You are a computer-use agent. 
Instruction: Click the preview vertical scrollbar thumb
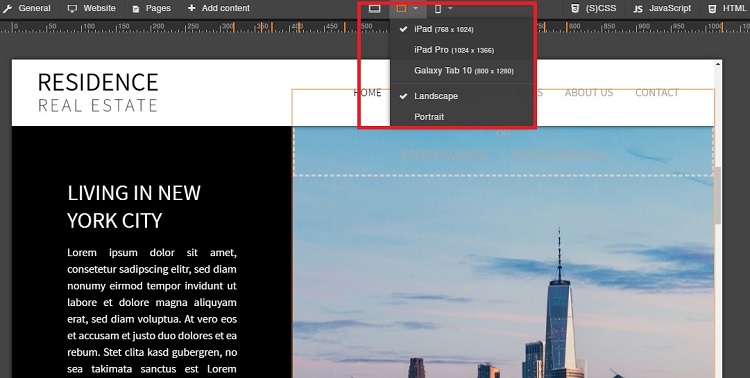[717, 195]
